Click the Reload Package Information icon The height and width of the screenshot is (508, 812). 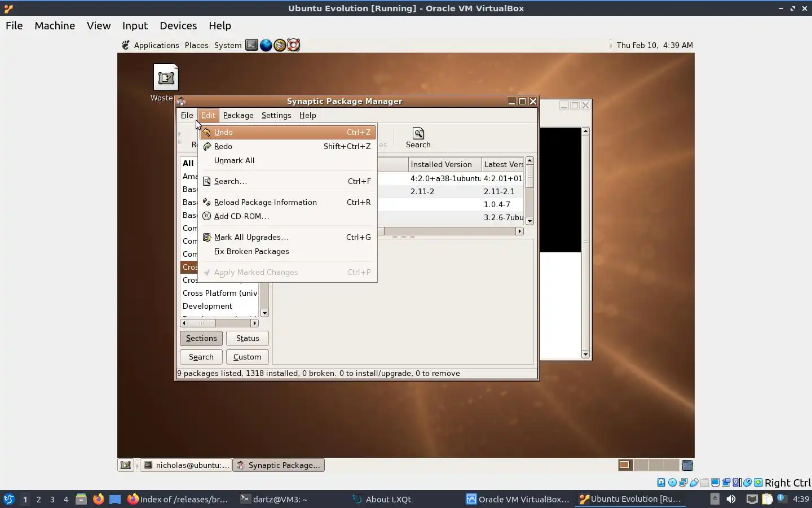[207, 202]
